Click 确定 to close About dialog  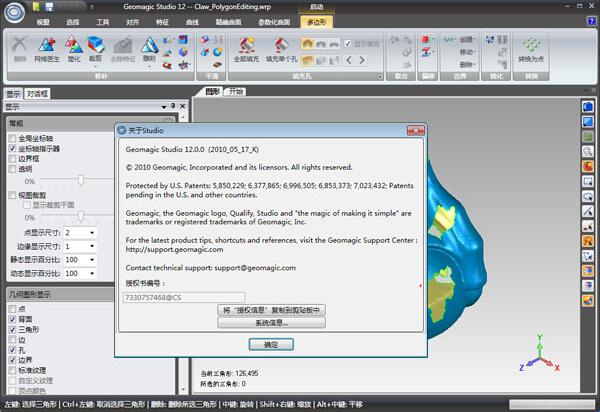[271, 344]
